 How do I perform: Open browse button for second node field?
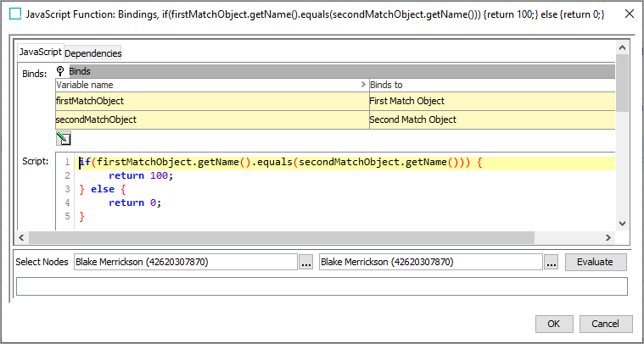tap(552, 263)
